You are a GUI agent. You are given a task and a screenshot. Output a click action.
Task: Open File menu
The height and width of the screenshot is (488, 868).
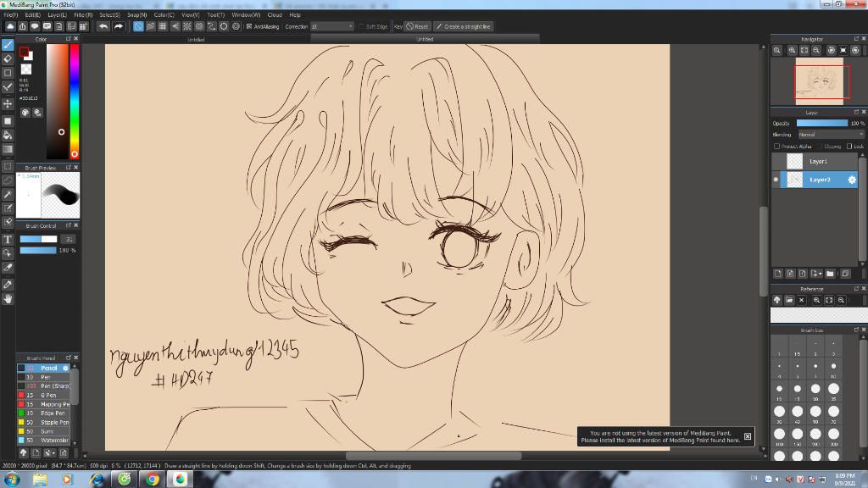[x=10, y=15]
